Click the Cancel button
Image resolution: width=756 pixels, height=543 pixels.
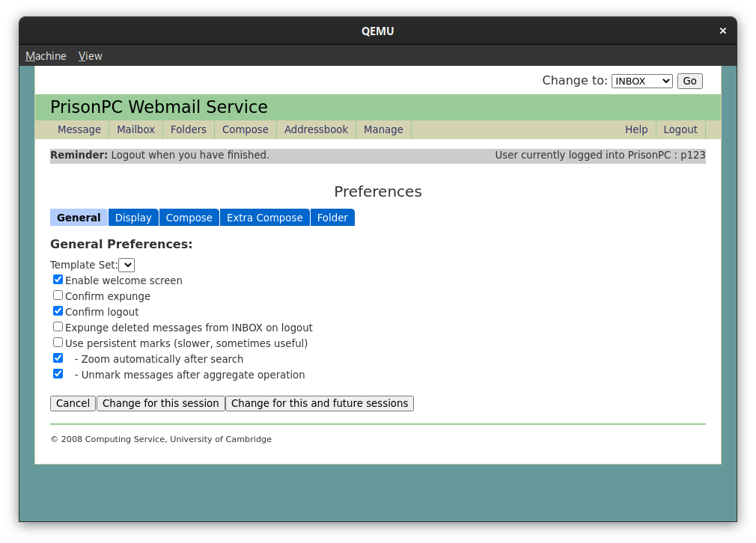(x=73, y=403)
